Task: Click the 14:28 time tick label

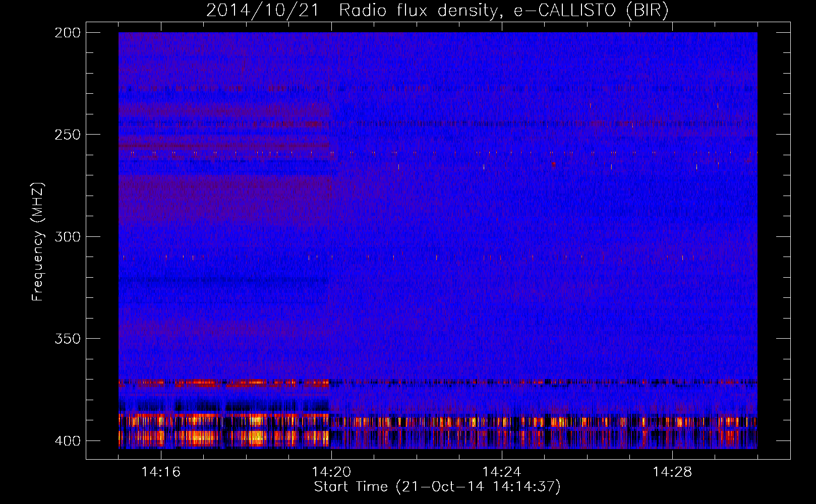Action: point(672,472)
